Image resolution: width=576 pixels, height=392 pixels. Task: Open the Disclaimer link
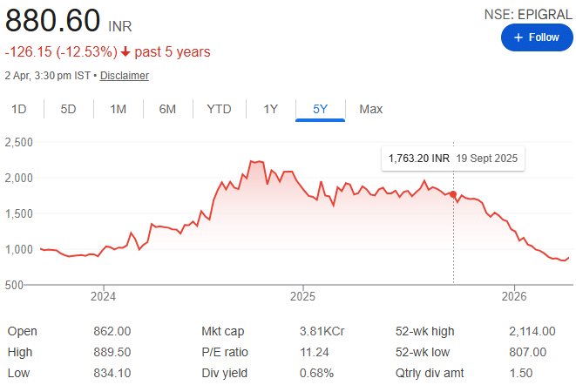tap(125, 76)
